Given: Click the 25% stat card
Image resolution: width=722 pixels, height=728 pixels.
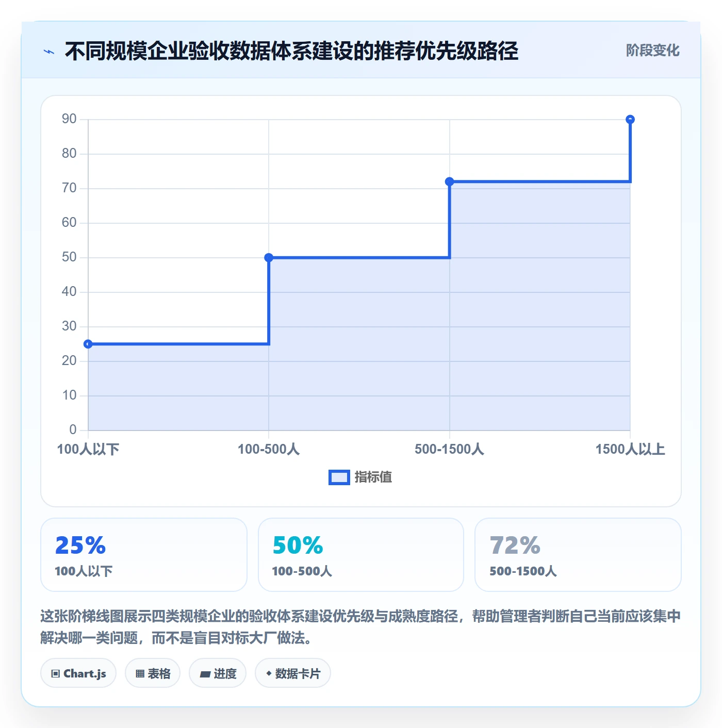Looking at the screenshot, I should 144,555.
